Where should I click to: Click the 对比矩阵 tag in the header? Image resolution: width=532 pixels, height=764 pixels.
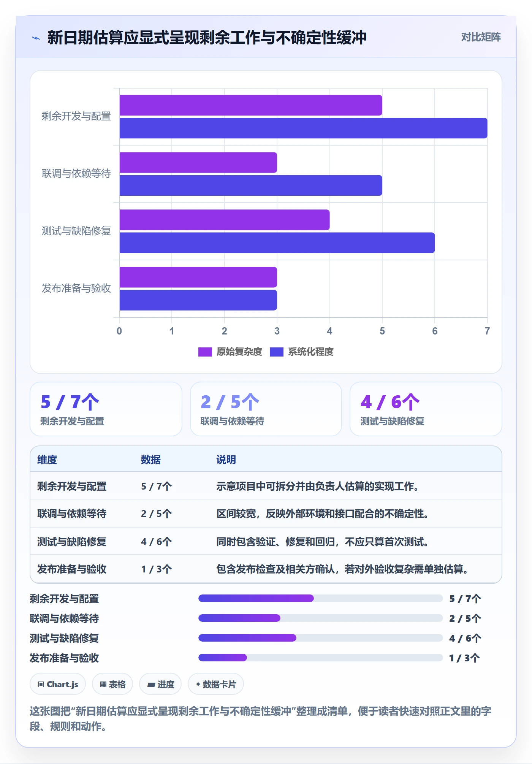[481, 37]
